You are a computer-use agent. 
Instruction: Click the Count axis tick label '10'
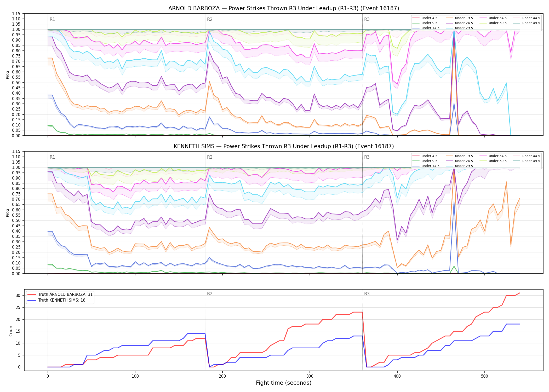[x=18, y=343]
